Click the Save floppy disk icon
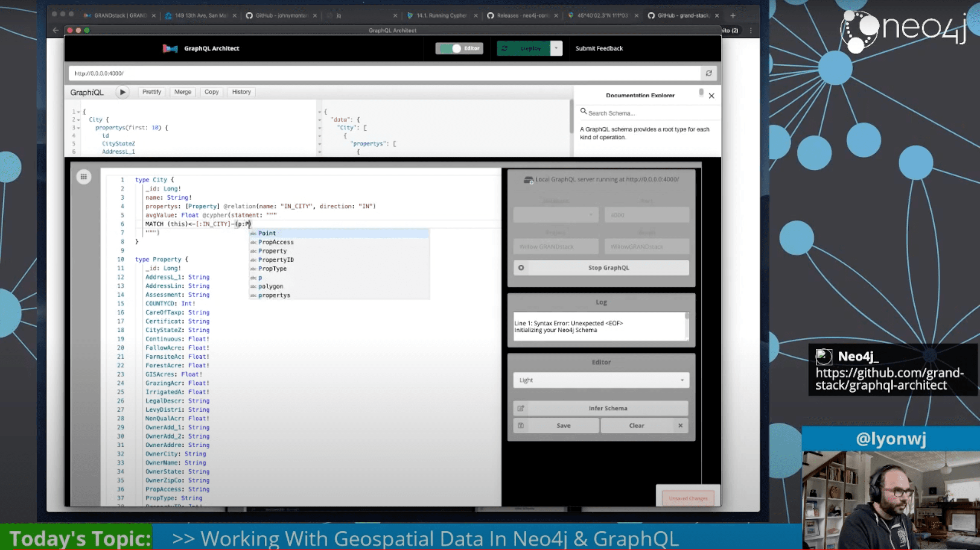980x550 pixels. [x=520, y=426]
